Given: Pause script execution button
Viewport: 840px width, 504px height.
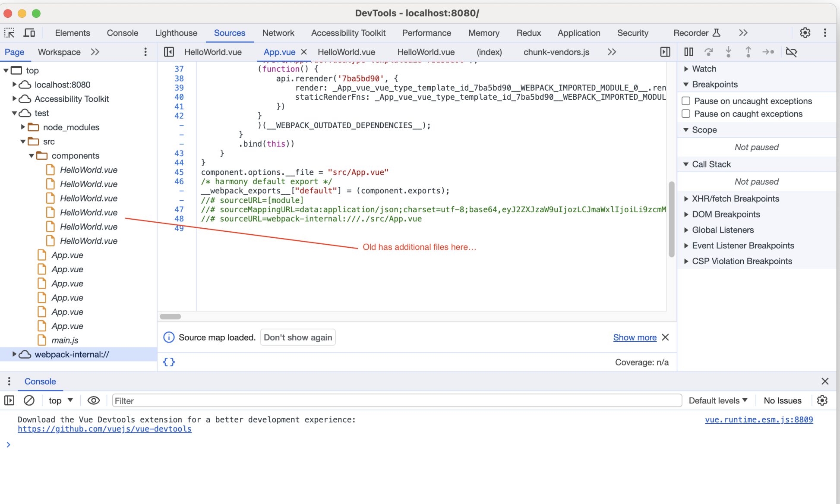Looking at the screenshot, I should point(688,52).
